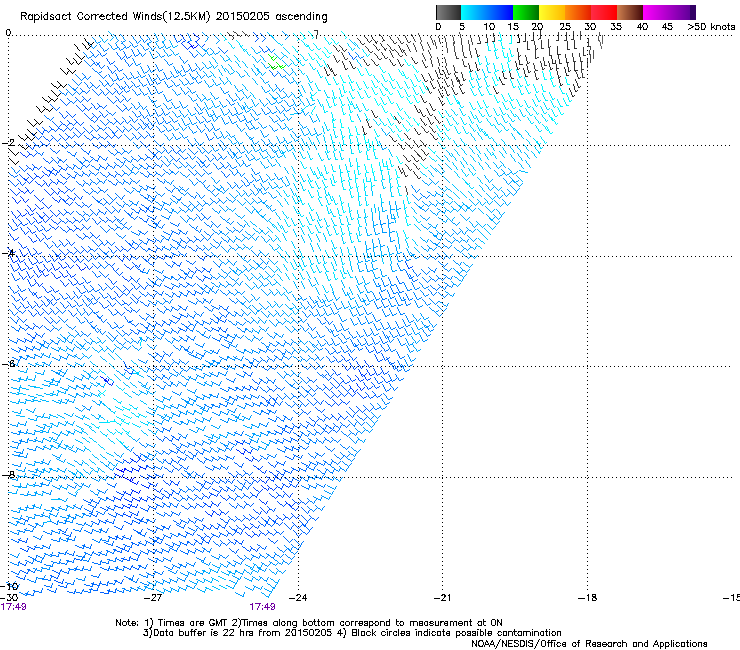This screenshot has width=740, height=650.
Task: Click the '-6' latitude axis label
Action: tap(8, 364)
